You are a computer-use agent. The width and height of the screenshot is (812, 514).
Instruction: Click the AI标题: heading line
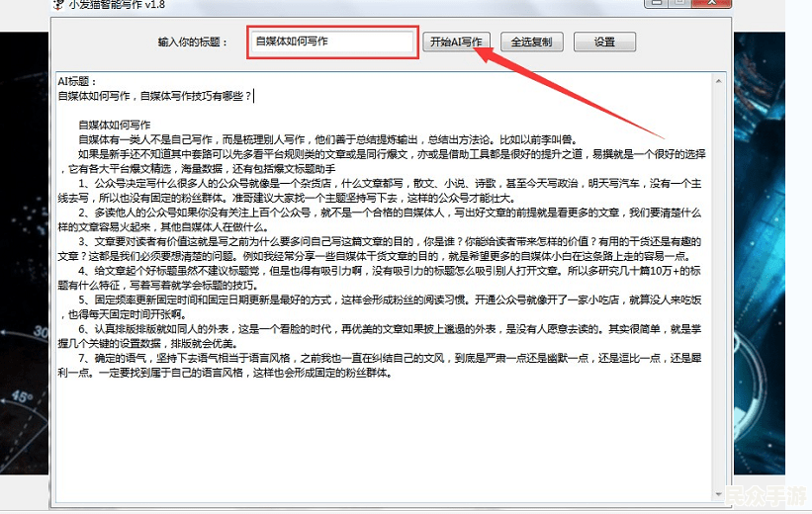click(x=76, y=81)
